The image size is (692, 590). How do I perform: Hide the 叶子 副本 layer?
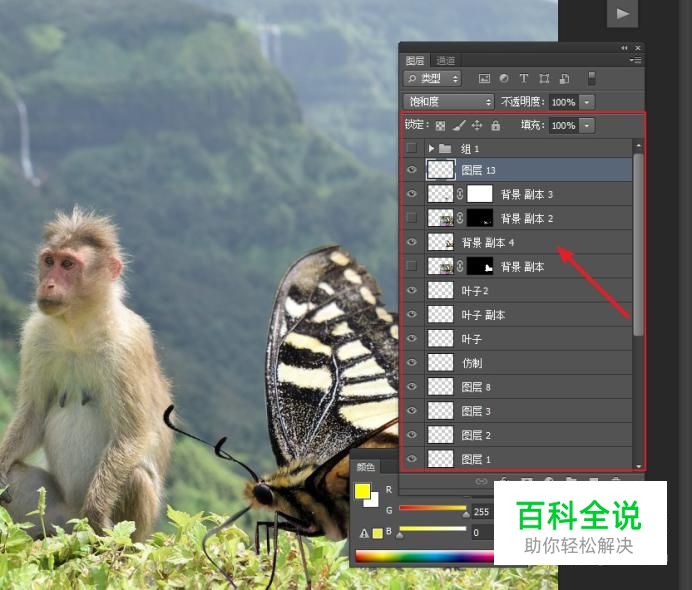point(412,314)
